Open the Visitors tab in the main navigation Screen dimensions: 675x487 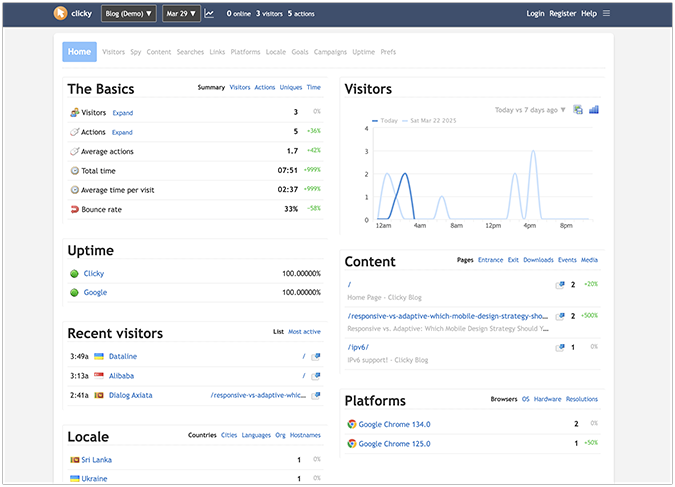[x=113, y=52]
